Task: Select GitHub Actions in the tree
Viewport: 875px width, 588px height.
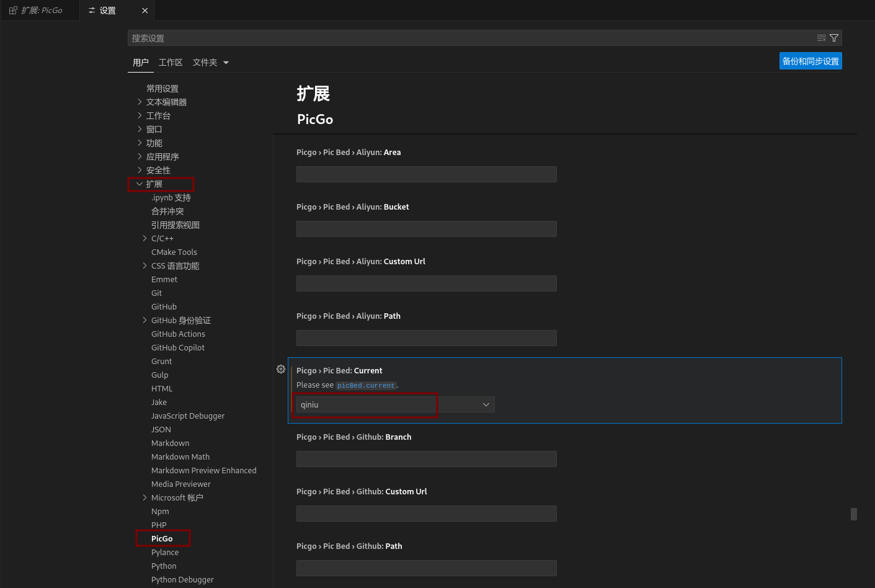Action: point(178,334)
